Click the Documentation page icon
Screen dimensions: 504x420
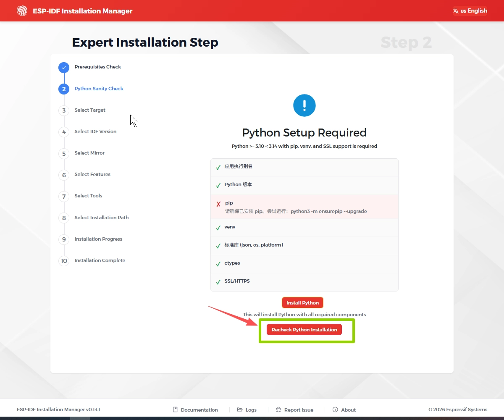coord(175,409)
